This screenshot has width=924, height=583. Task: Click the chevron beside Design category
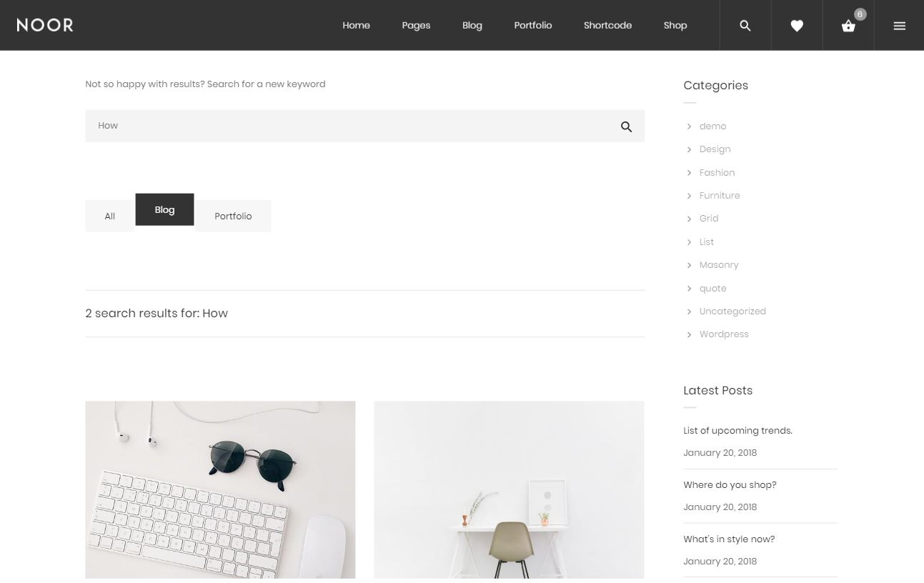[689, 149]
